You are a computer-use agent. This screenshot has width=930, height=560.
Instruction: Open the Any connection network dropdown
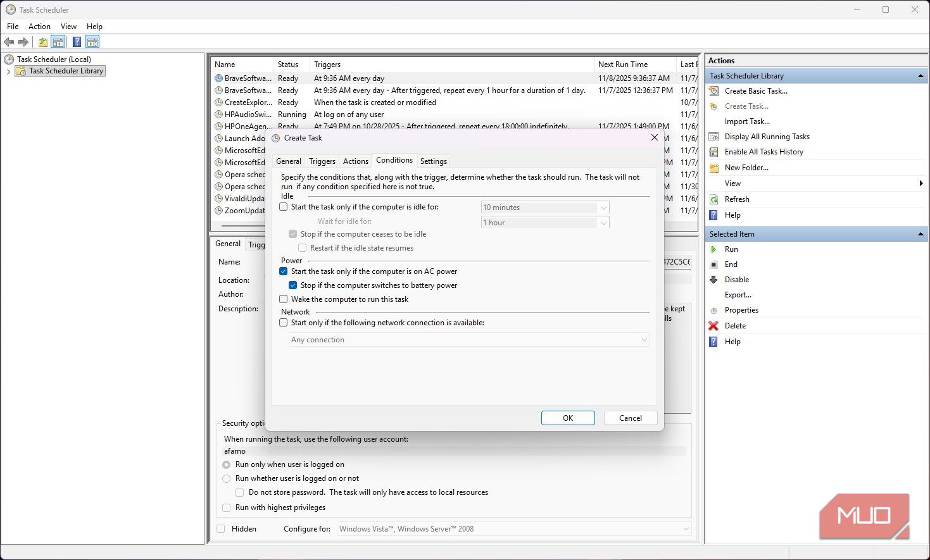pos(469,340)
